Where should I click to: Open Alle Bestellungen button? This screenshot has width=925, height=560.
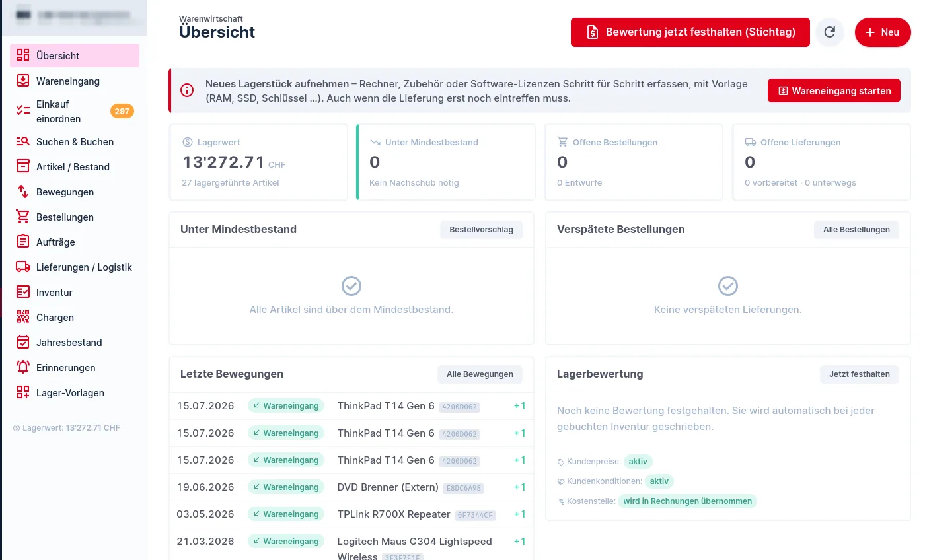[x=856, y=230]
